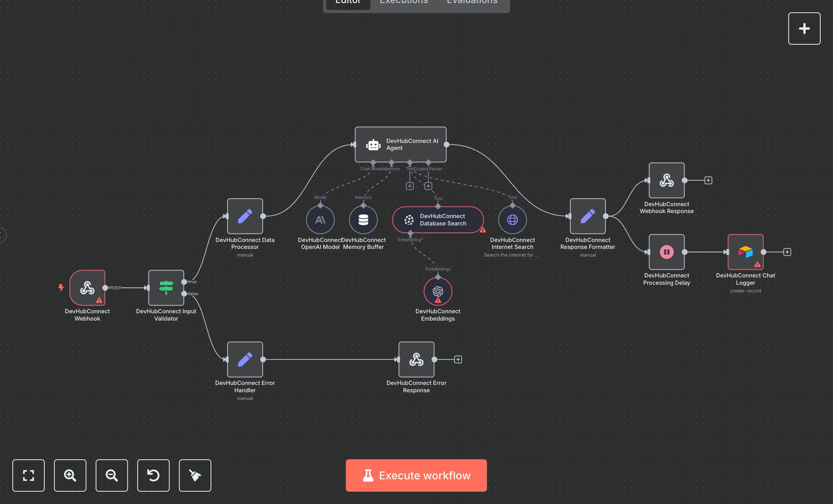Open the DevHubConnect OpenAI Model node
This screenshot has height=504, width=833.
point(320,220)
